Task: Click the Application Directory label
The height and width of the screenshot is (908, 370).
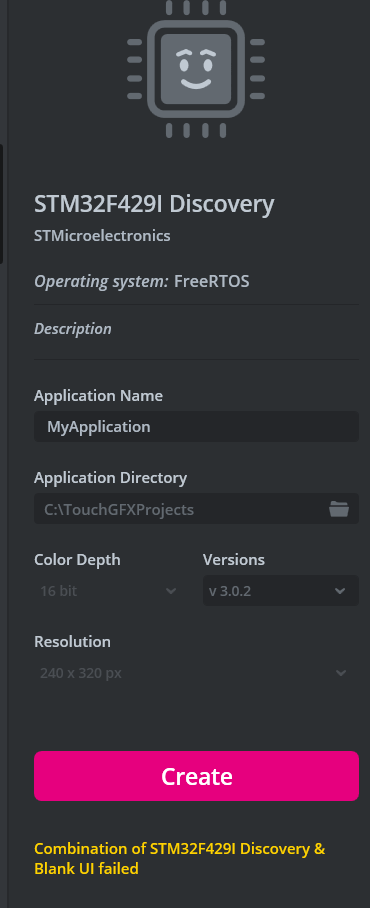Action: pos(111,478)
